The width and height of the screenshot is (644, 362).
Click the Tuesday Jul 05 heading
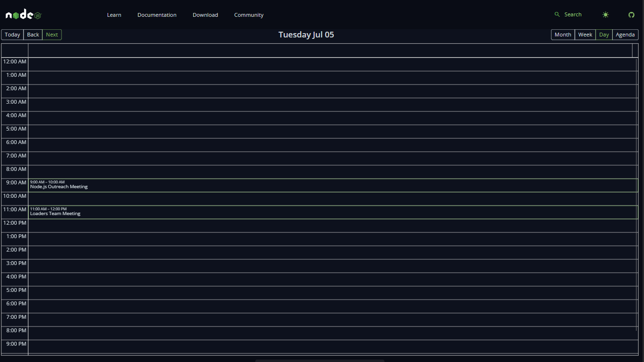(306, 35)
